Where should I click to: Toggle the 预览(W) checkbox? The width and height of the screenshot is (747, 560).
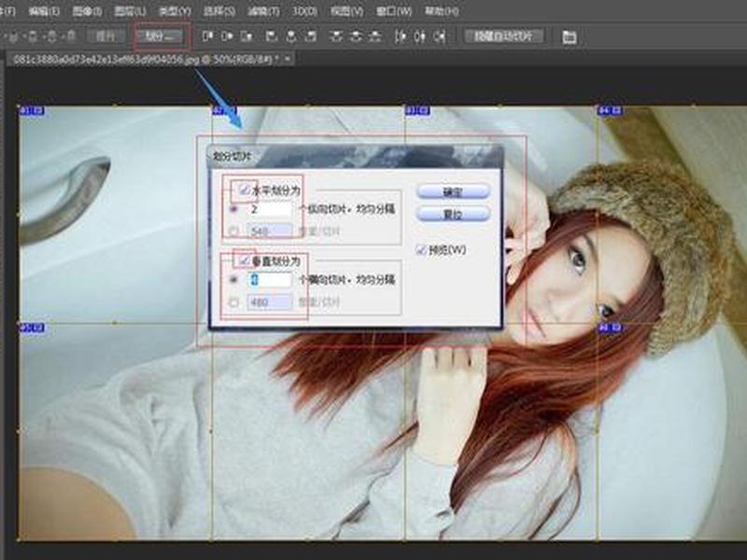(x=421, y=249)
